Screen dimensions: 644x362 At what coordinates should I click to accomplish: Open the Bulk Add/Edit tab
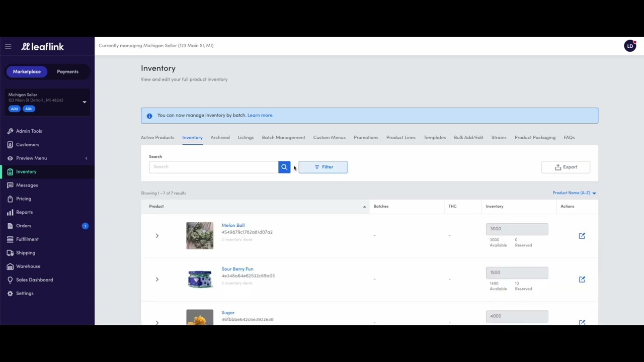[468, 138]
